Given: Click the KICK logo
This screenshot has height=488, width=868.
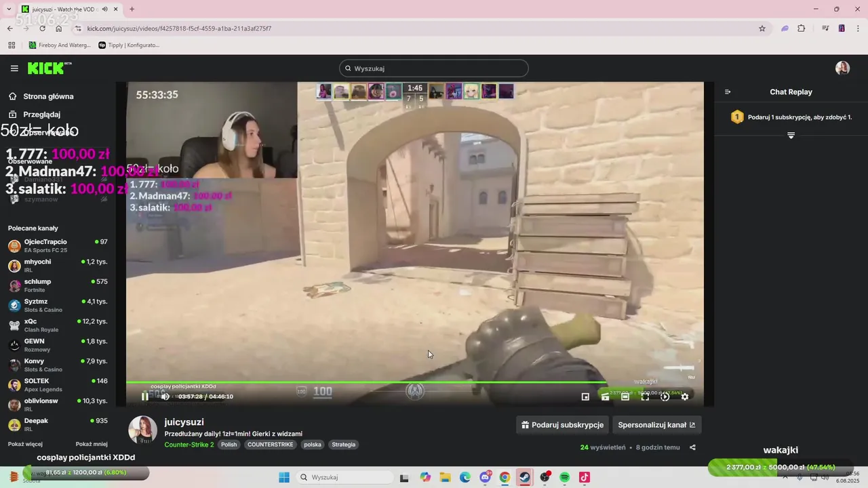Looking at the screenshot, I should point(49,68).
